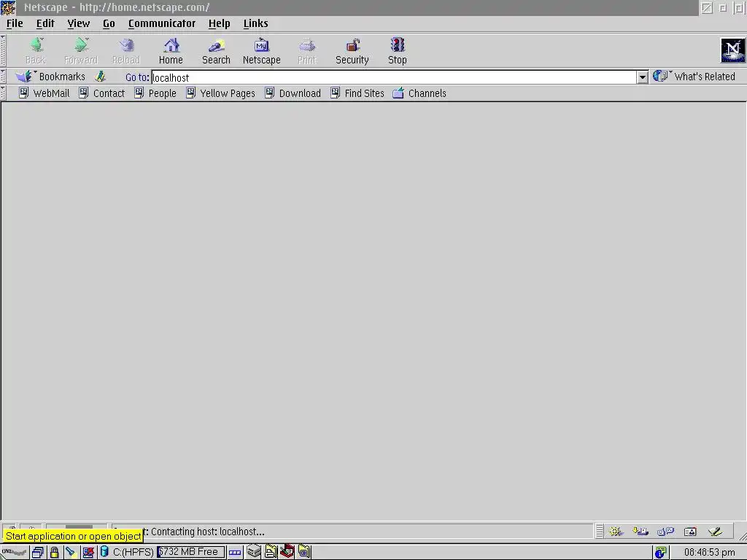The image size is (747, 560).
Task: Click the What's Related button
Action: click(694, 76)
